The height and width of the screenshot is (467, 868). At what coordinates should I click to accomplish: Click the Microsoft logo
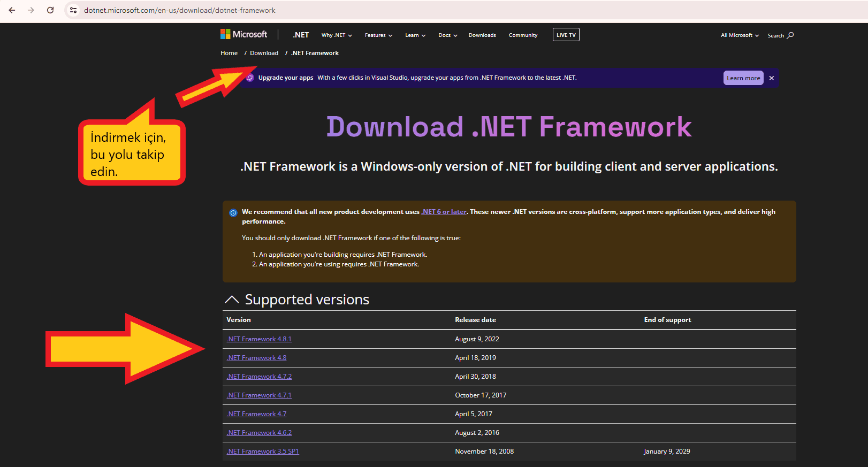pos(243,34)
